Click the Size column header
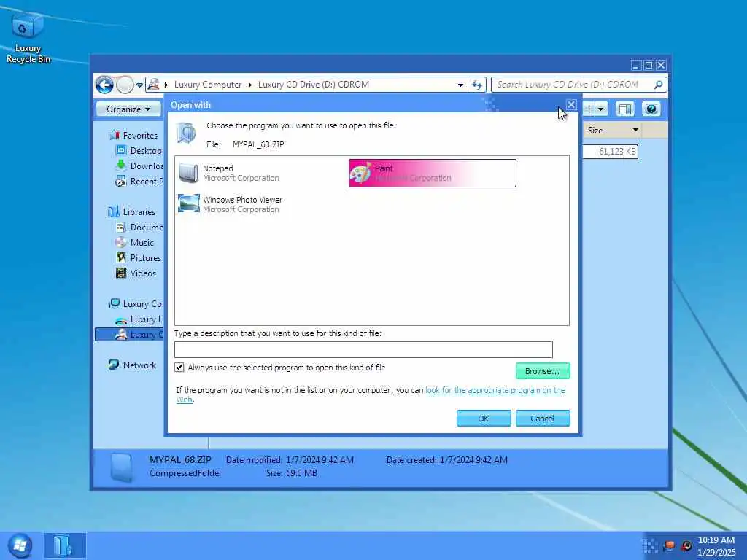This screenshot has height=560, width=747. click(x=608, y=130)
